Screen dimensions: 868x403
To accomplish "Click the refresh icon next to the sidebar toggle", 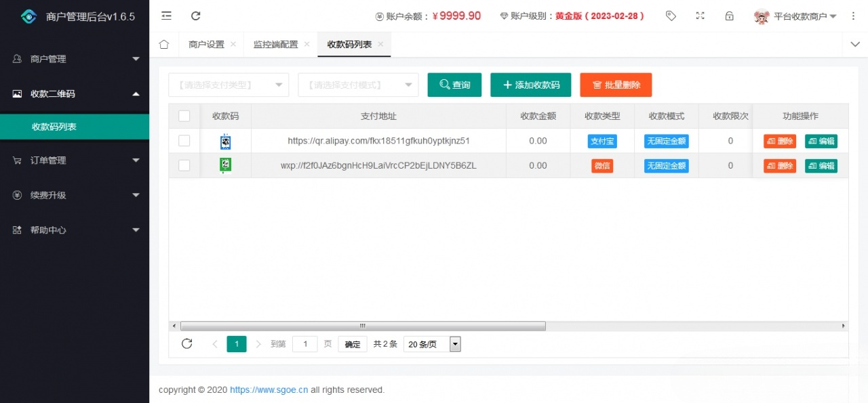I will (196, 16).
